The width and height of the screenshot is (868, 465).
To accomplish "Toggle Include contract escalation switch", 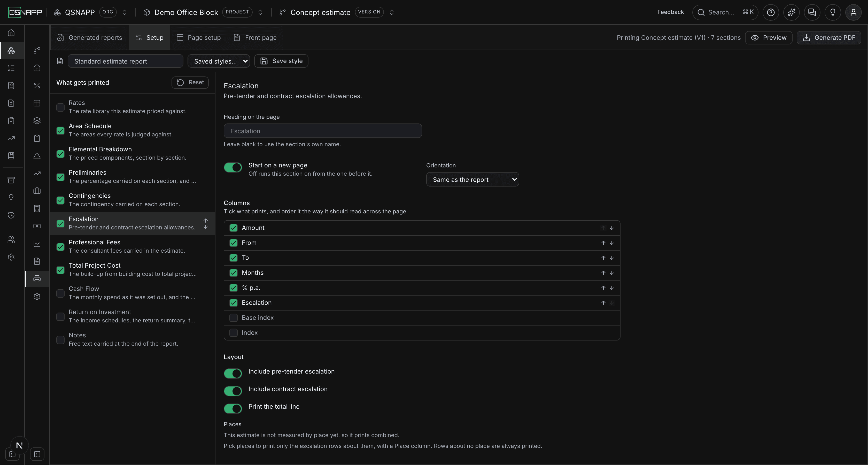I will [x=233, y=391].
